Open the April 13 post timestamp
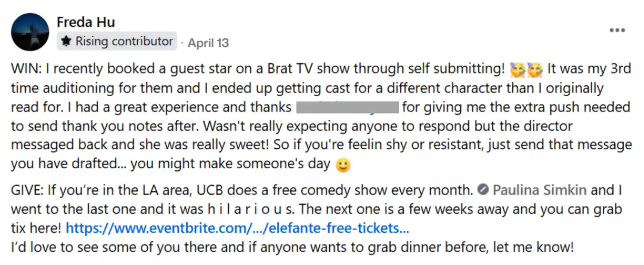The height and width of the screenshot is (265, 644). tap(208, 43)
